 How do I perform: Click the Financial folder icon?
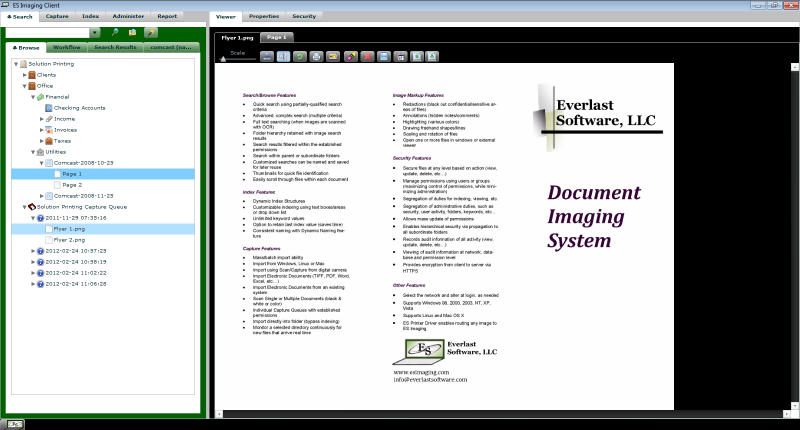tap(40, 97)
